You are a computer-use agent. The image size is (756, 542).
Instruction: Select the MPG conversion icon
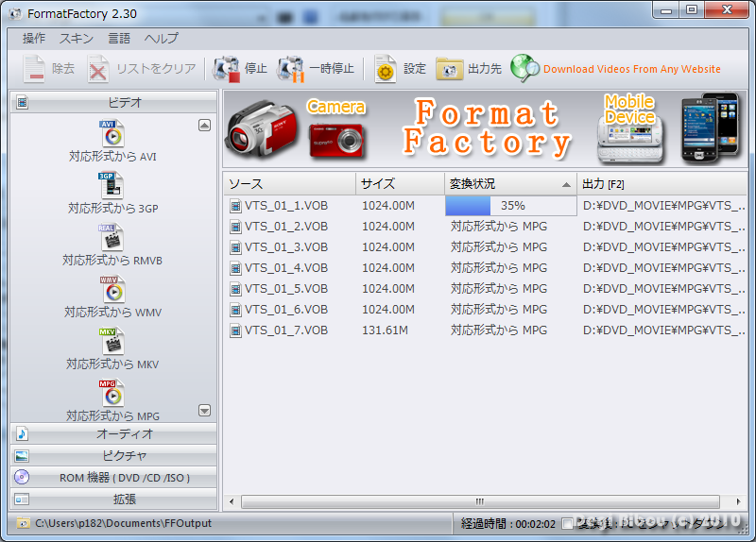coord(112,393)
